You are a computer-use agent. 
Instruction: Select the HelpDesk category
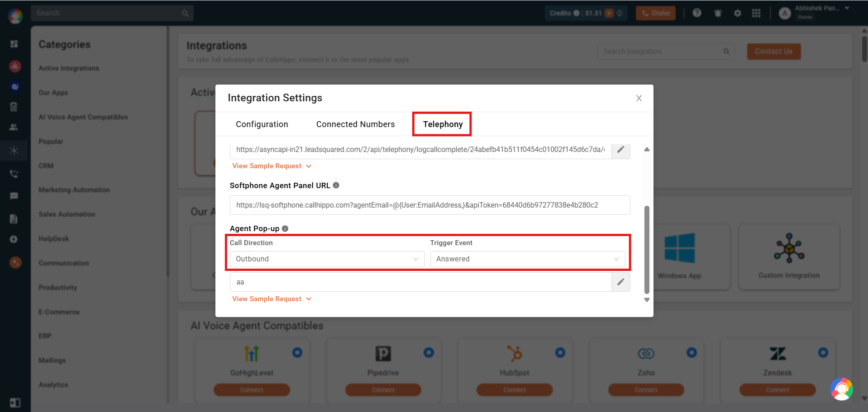coord(54,239)
